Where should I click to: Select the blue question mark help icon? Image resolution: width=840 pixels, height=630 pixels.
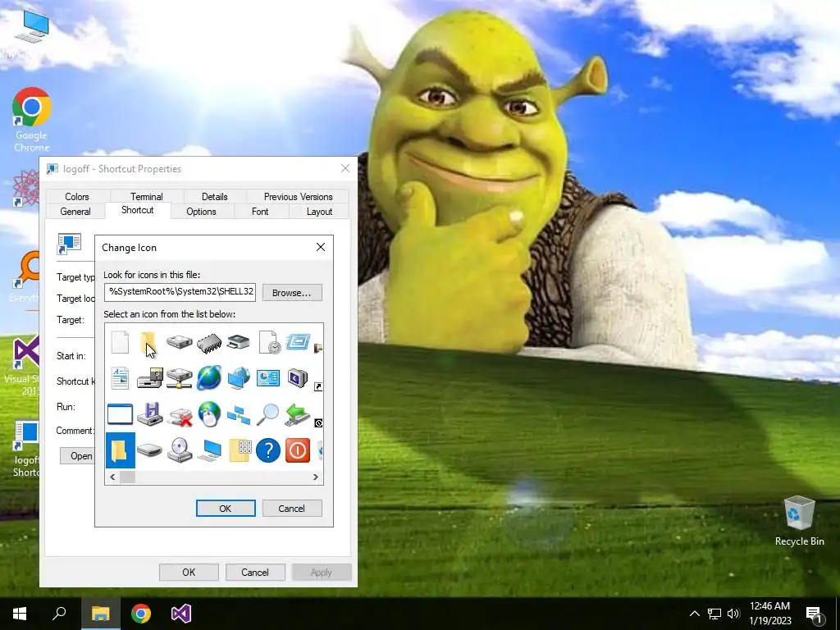[x=268, y=450]
